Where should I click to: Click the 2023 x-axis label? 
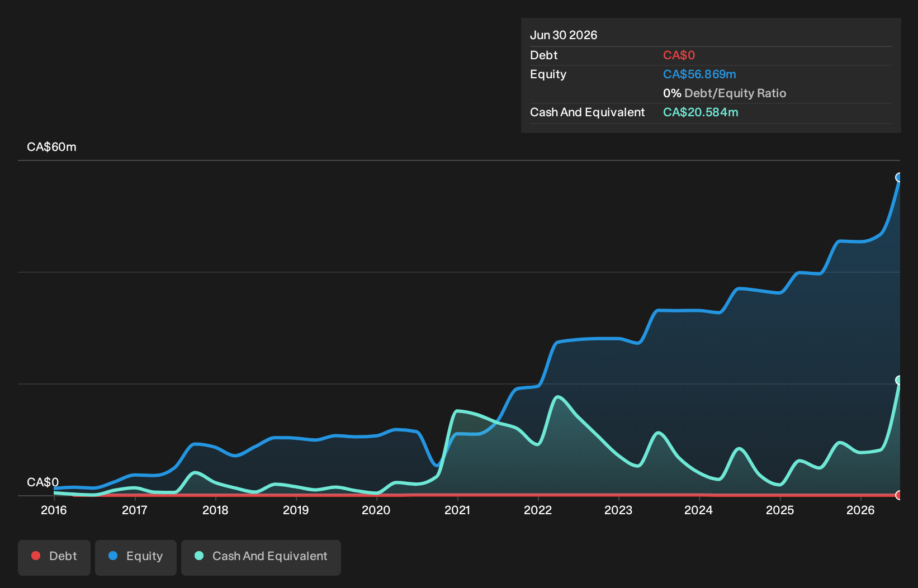[x=618, y=510]
